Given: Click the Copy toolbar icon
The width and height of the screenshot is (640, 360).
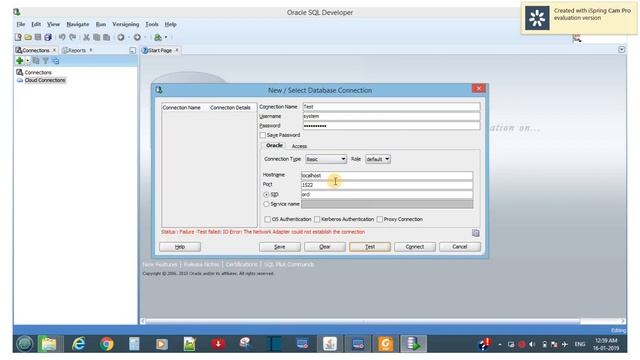Looking at the screenshot, I should point(96,37).
